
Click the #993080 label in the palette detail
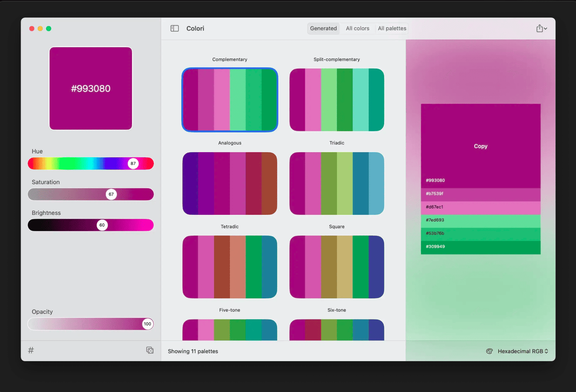click(x=435, y=180)
